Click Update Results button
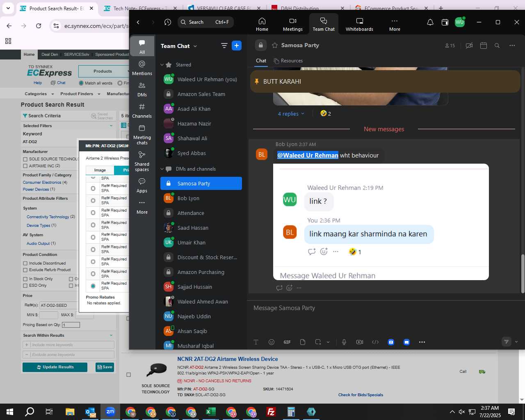Viewport: 525px width, 420px height. pos(55,367)
